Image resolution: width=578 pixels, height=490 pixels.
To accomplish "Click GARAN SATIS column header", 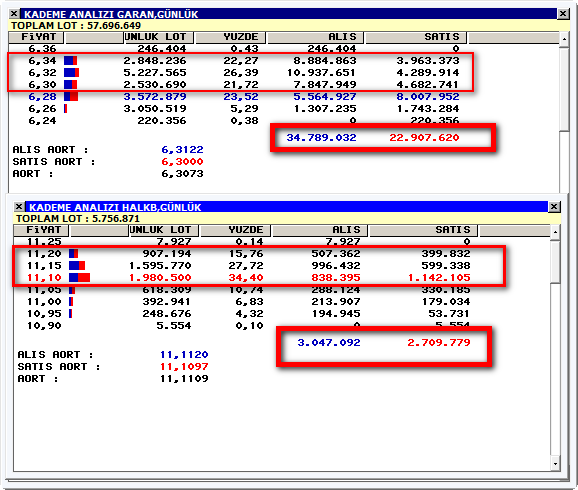I will 416,37.
